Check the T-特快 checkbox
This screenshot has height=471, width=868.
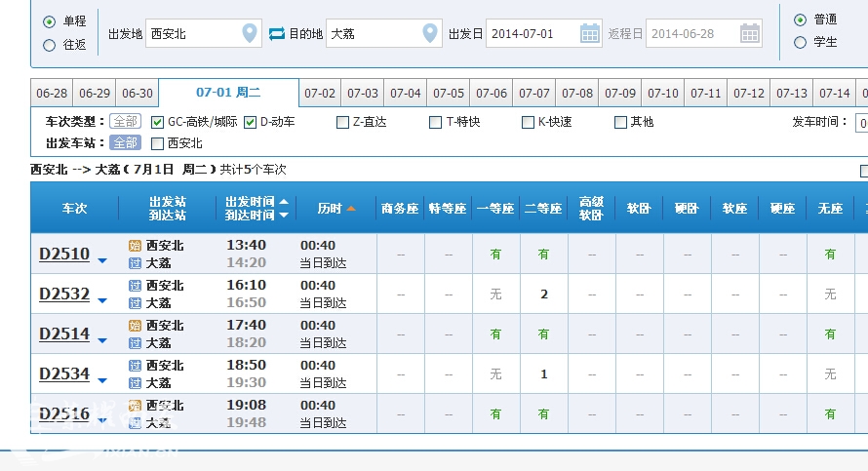point(436,122)
